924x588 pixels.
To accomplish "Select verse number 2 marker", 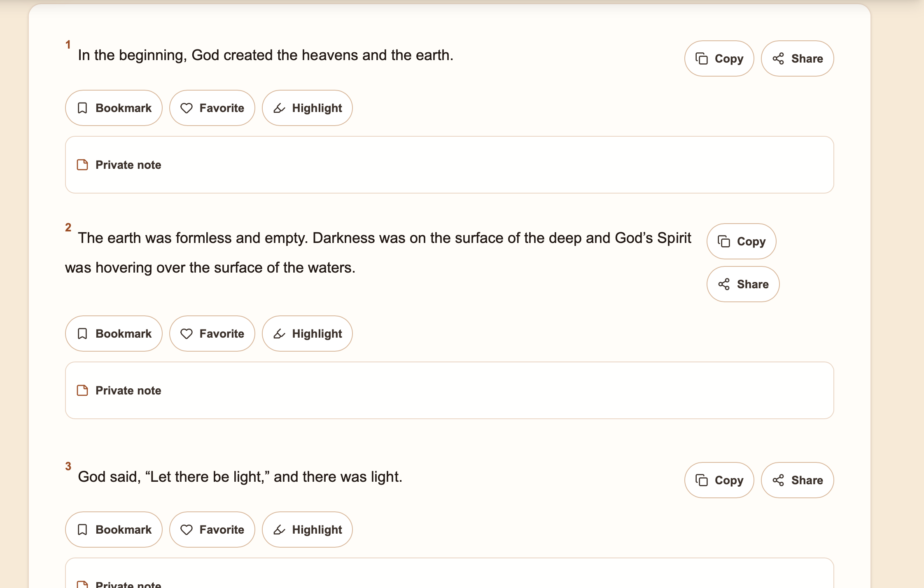I will [x=68, y=227].
